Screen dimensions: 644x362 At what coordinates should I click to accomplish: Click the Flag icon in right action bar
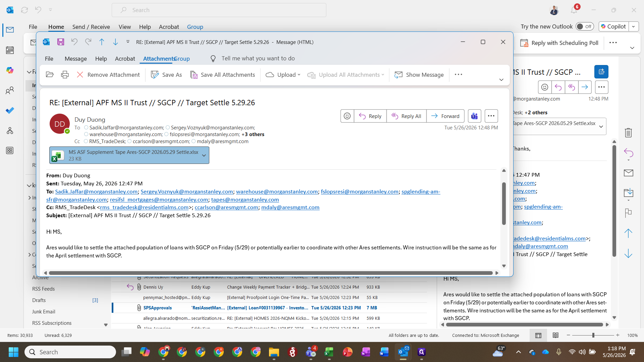coord(628,213)
